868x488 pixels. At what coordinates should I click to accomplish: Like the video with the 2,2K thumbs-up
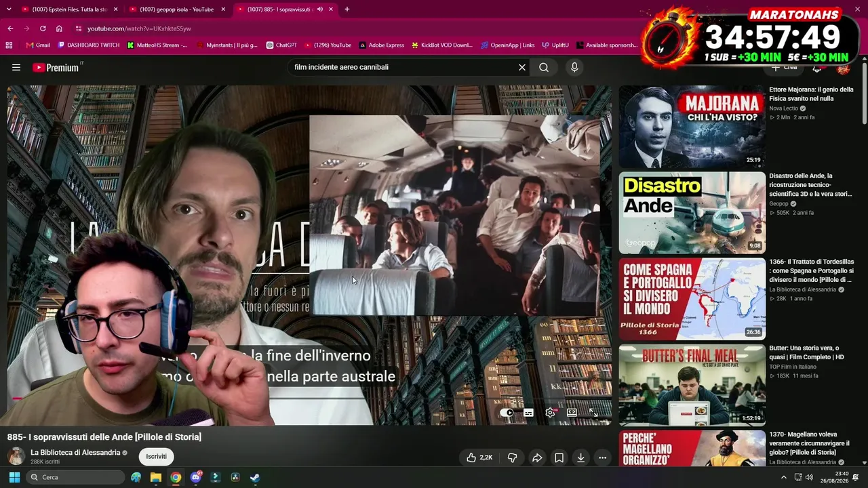tap(479, 457)
